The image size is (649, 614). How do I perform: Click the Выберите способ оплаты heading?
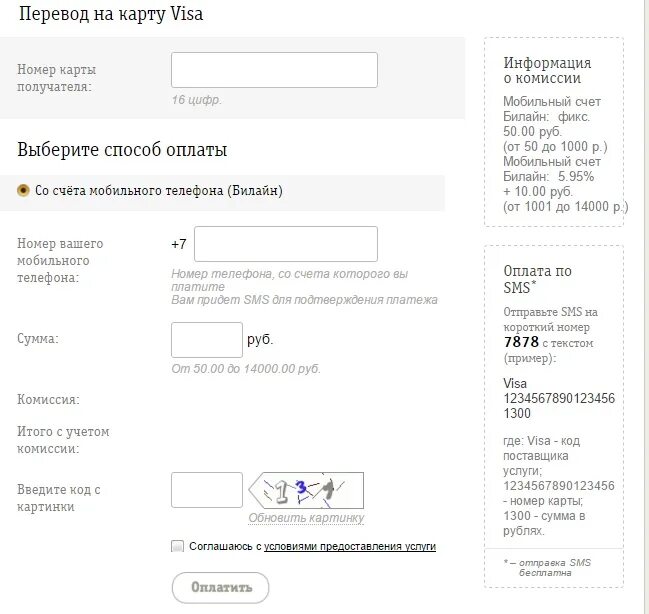122,149
